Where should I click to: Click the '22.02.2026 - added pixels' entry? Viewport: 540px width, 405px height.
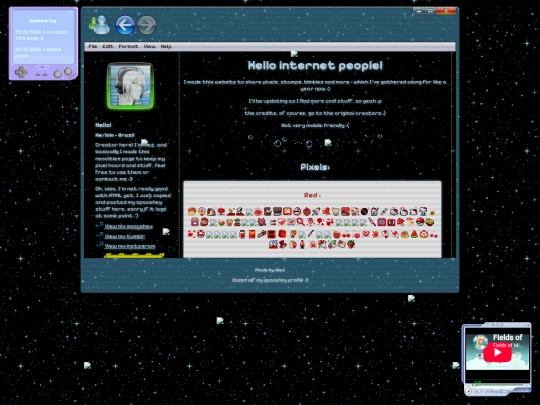(38, 52)
